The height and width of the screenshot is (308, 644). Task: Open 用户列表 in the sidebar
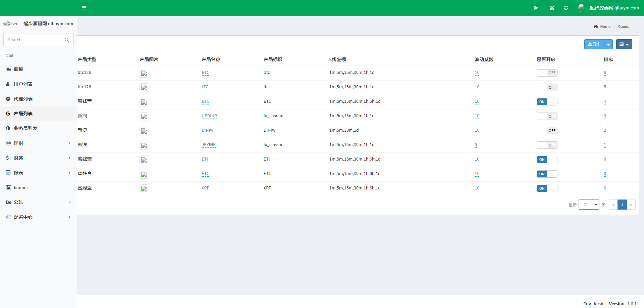[23, 84]
